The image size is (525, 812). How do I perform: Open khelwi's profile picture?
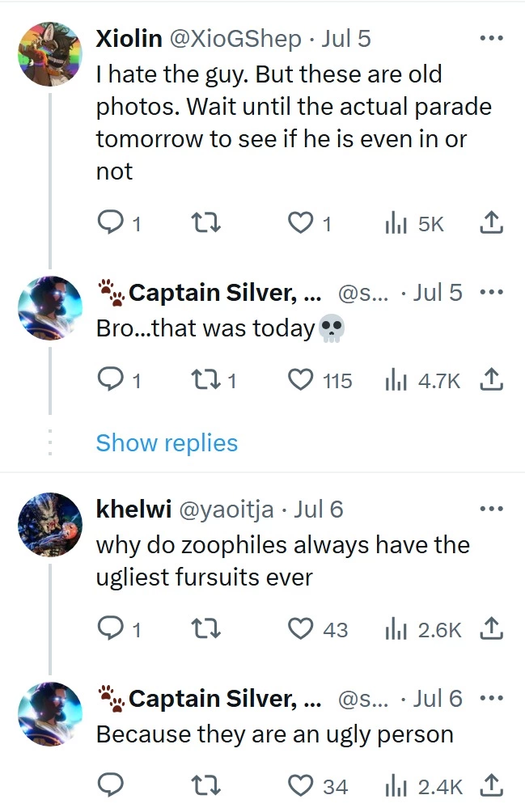click(x=49, y=524)
